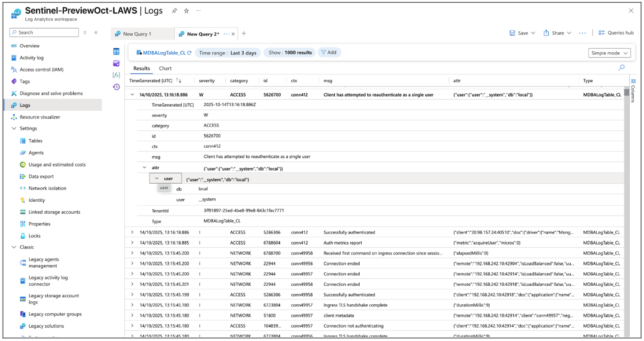Screen dimensions: 644x341
Task: Open the Tables pane icon in the query sidebar
Action: [116, 51]
